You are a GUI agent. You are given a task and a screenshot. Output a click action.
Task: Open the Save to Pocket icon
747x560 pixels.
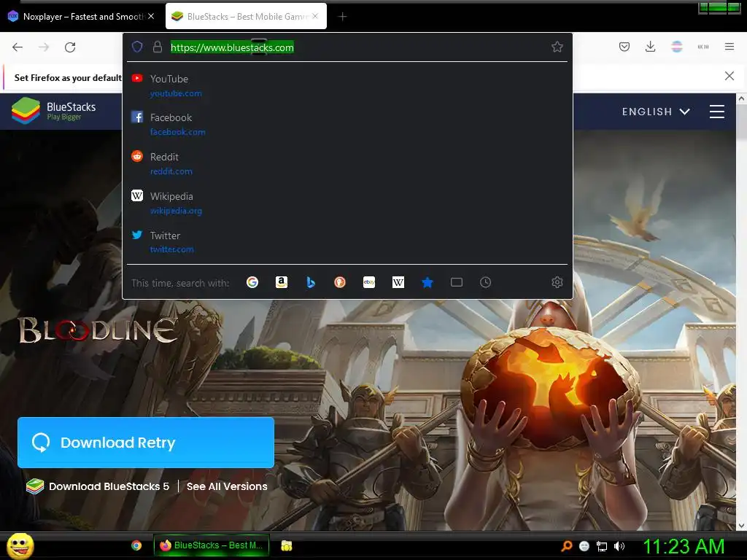[624, 47]
